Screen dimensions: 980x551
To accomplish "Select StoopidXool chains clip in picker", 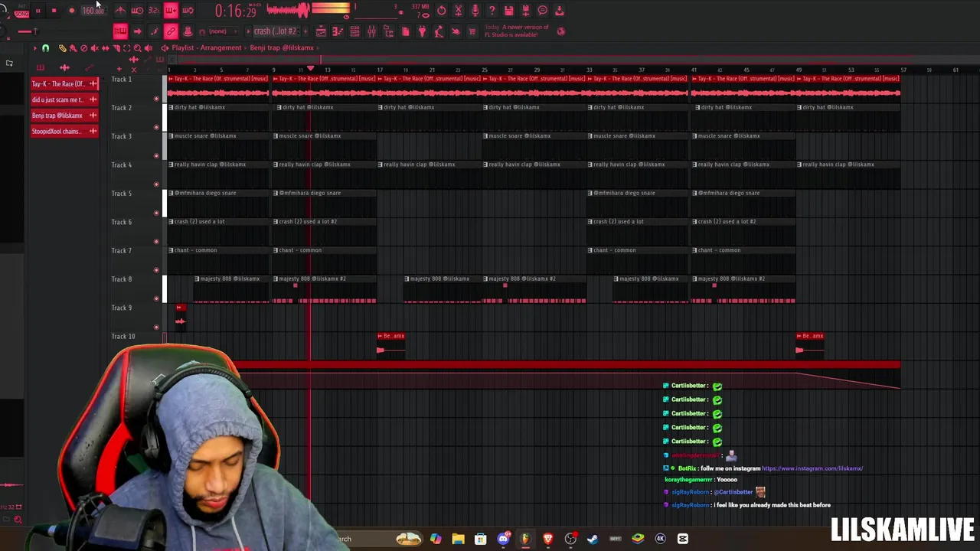I will click(x=64, y=132).
